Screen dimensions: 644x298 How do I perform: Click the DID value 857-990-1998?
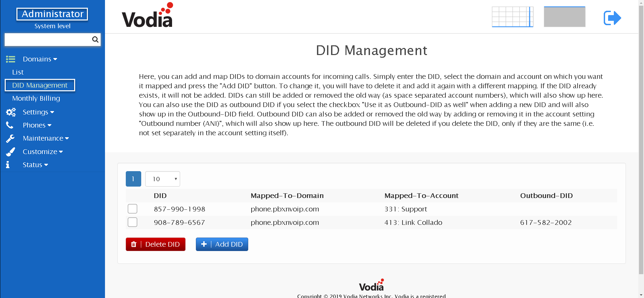tap(179, 209)
